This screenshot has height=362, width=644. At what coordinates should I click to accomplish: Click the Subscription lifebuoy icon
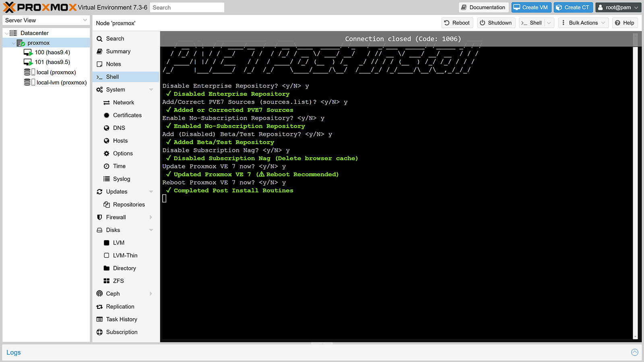pyautogui.click(x=99, y=332)
